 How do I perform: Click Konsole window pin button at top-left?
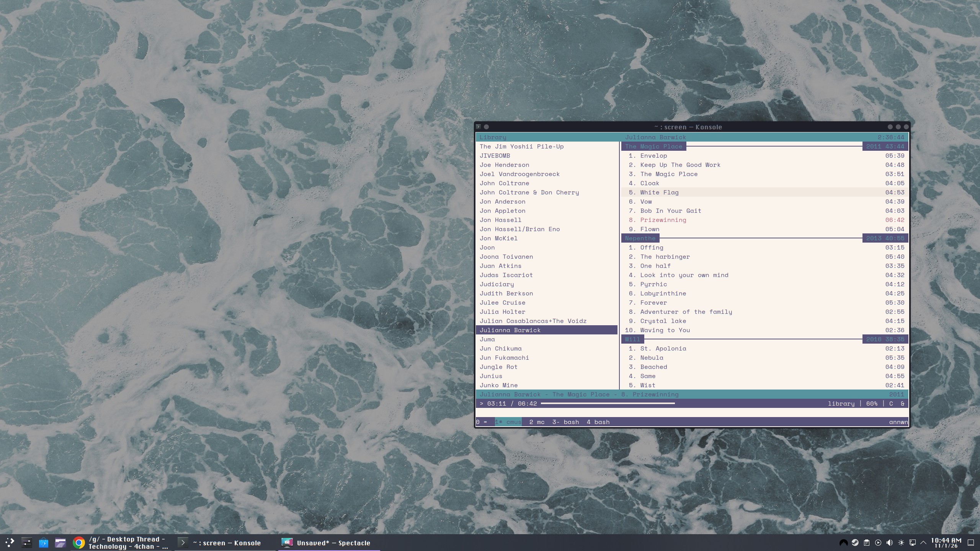click(x=486, y=127)
